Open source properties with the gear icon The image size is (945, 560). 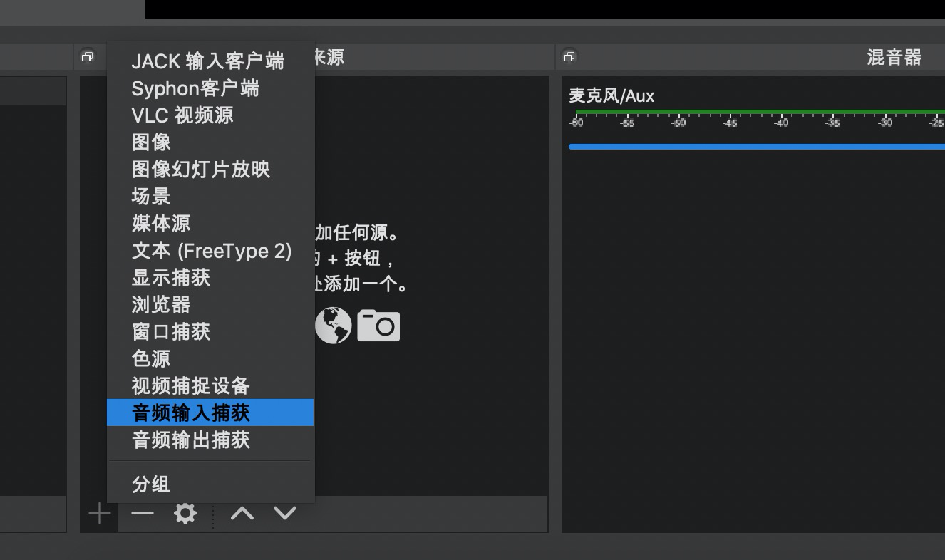(x=185, y=513)
